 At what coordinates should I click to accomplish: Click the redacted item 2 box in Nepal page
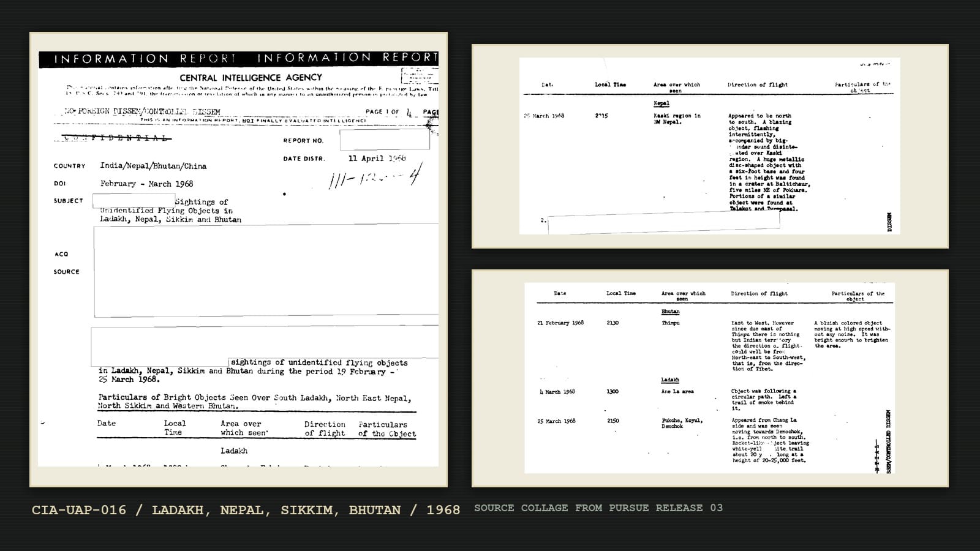[664, 223]
